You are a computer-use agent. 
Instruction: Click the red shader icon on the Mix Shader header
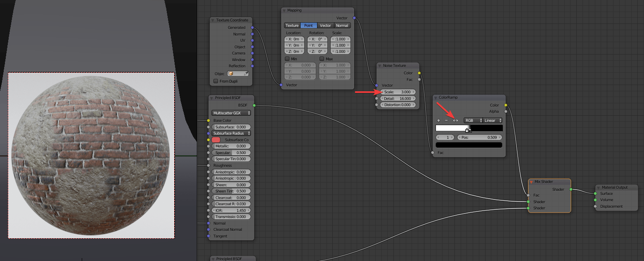pos(530,181)
